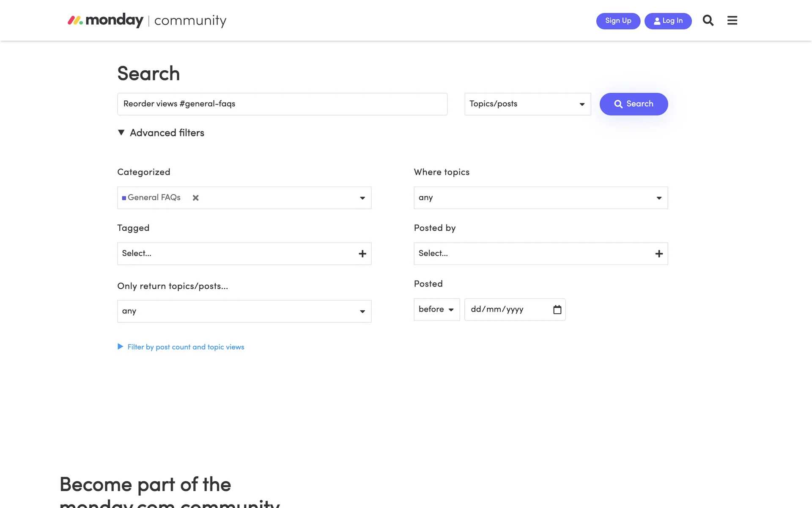Click the General FAQs purple color square
This screenshot has height=508, width=812.
tap(124, 198)
